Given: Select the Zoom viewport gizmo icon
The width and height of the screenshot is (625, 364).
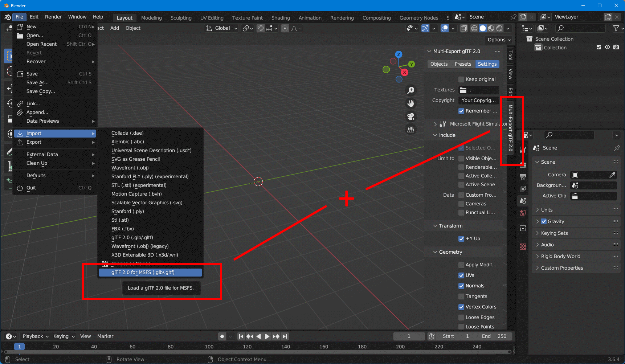Looking at the screenshot, I should tap(410, 90).
